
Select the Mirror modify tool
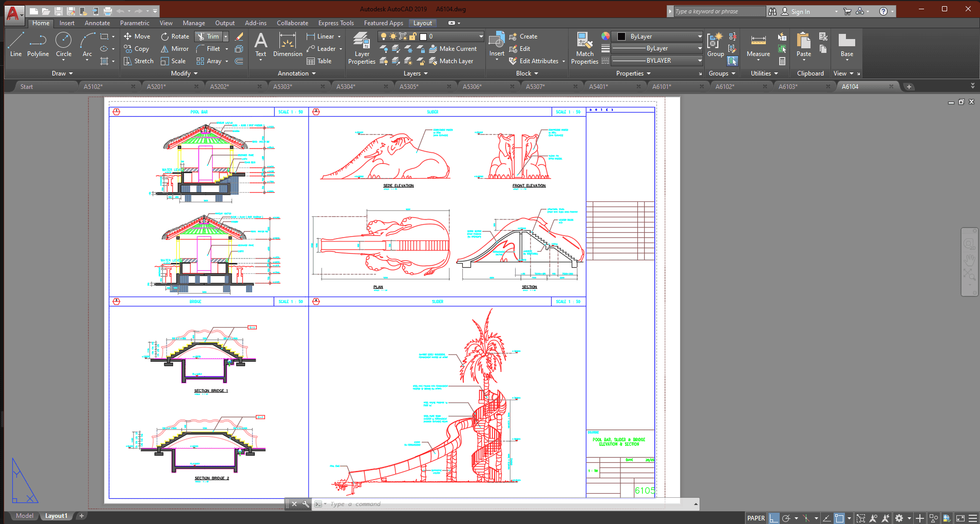pyautogui.click(x=175, y=49)
